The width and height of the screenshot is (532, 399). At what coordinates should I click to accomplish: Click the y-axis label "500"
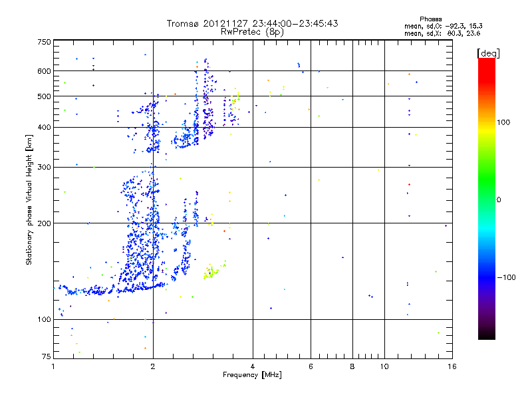pyautogui.click(x=44, y=96)
